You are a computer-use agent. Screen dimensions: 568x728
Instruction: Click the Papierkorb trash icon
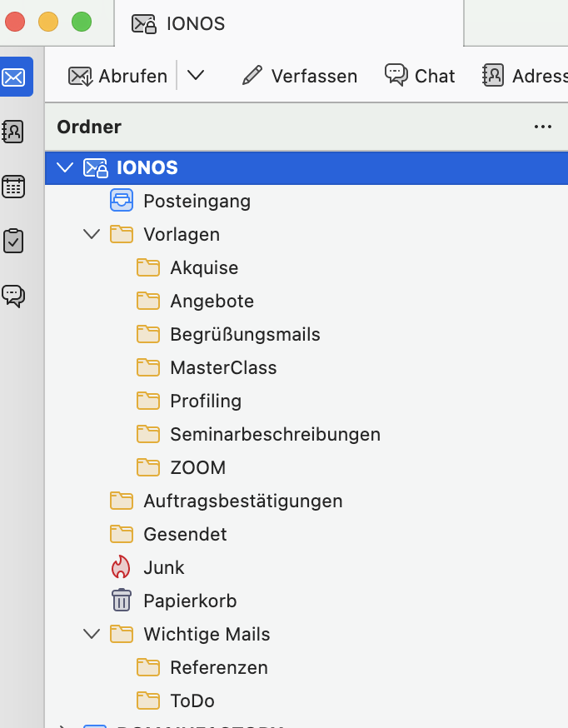pos(122,601)
